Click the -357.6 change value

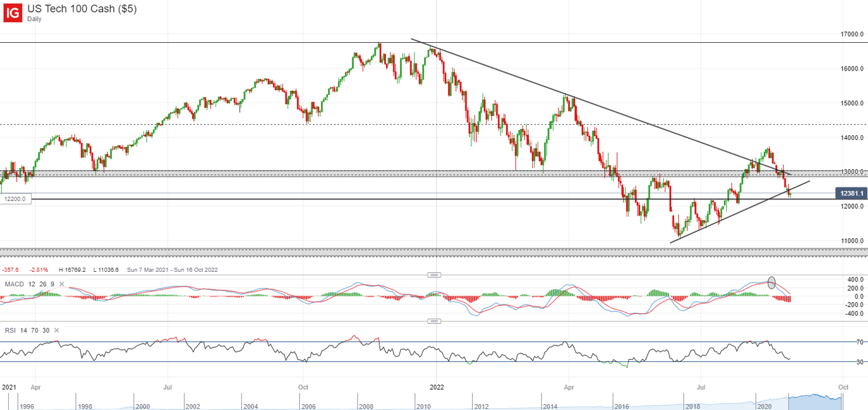11,269
